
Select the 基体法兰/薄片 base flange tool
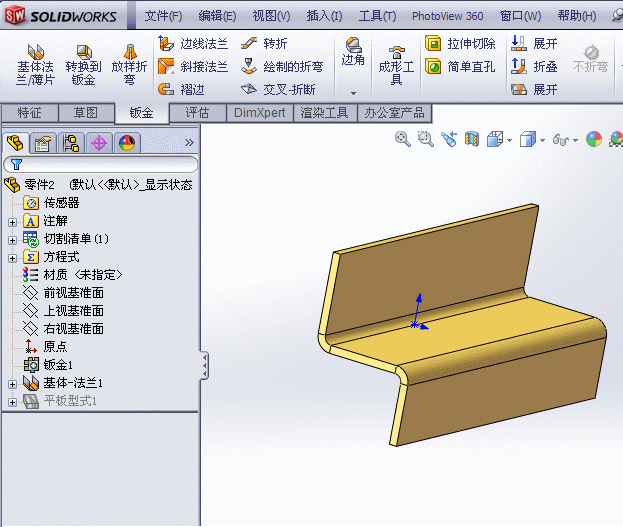pyautogui.click(x=35, y=65)
